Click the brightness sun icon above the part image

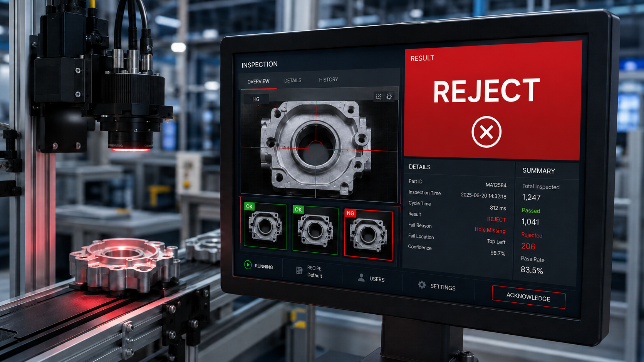pyautogui.click(x=389, y=97)
